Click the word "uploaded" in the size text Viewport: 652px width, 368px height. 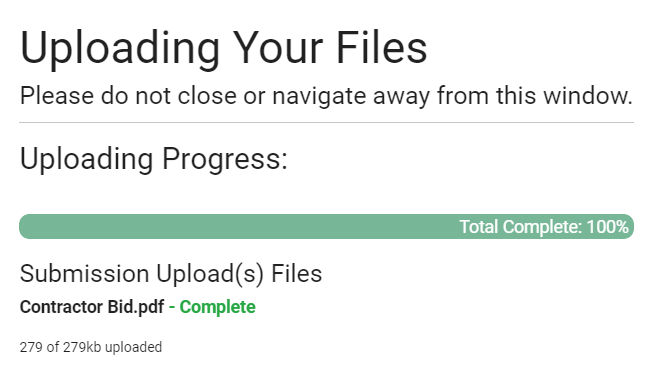tap(133, 347)
